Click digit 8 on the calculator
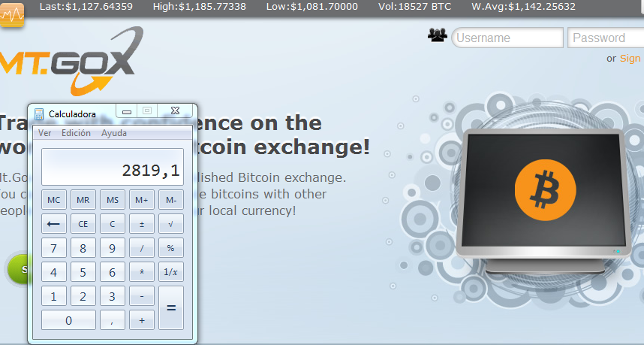644x345 pixels. [83, 248]
